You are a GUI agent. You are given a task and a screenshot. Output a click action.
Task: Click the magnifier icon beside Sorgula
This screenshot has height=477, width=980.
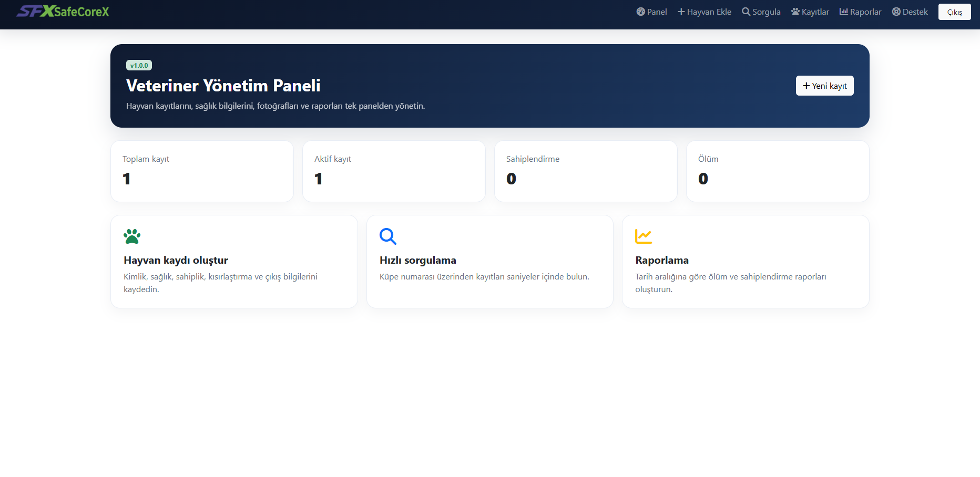pyautogui.click(x=746, y=12)
